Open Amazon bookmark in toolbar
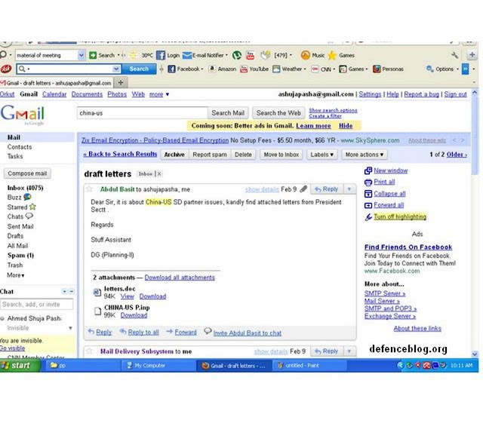 tap(223, 69)
